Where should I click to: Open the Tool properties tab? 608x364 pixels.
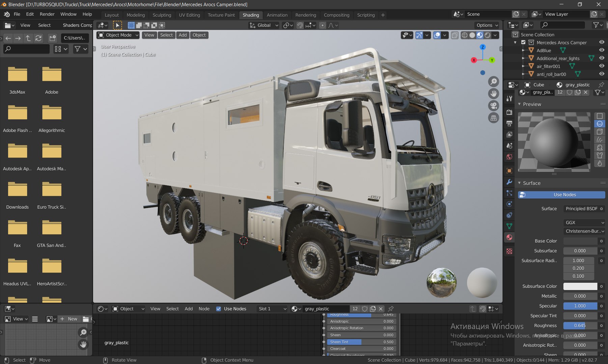[509, 98]
